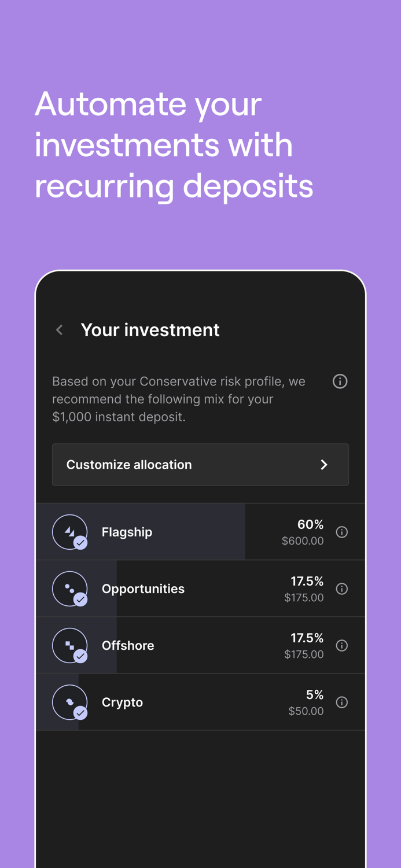Click the info icon next to the risk profile text
Viewport: 401px width, 868px height.
tap(340, 381)
